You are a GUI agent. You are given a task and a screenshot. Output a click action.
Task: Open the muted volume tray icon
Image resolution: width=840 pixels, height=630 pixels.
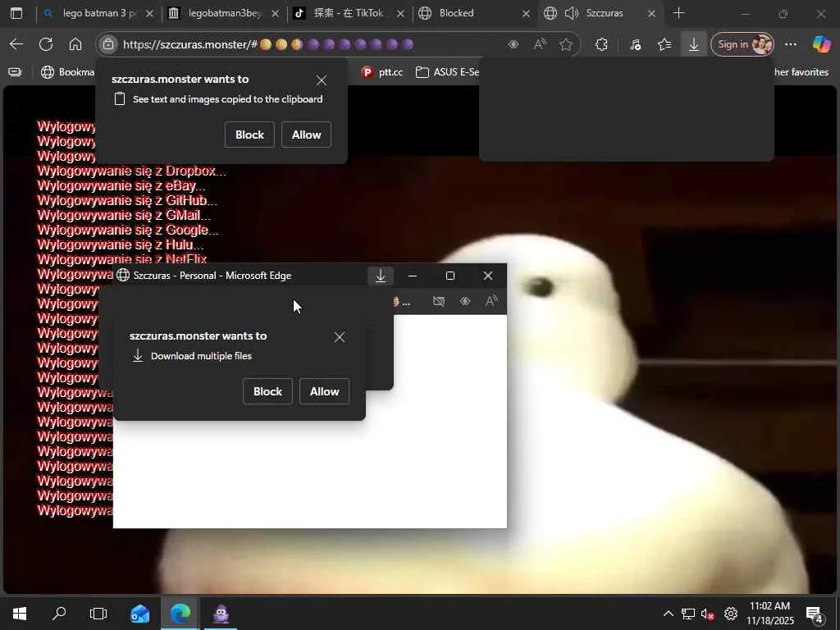coord(708,614)
